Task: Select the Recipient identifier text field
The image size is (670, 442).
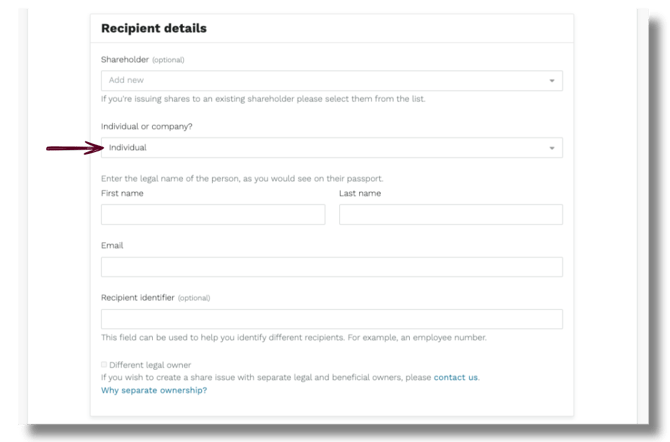Action: pos(331,319)
